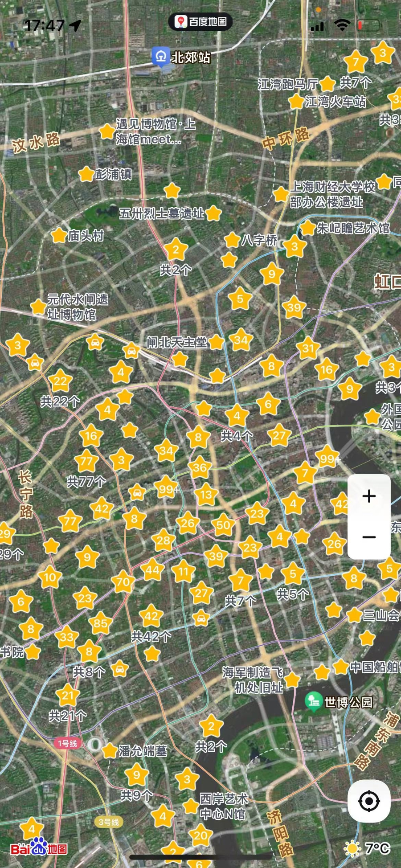Open the 潘允端墓 star marker

point(110,751)
